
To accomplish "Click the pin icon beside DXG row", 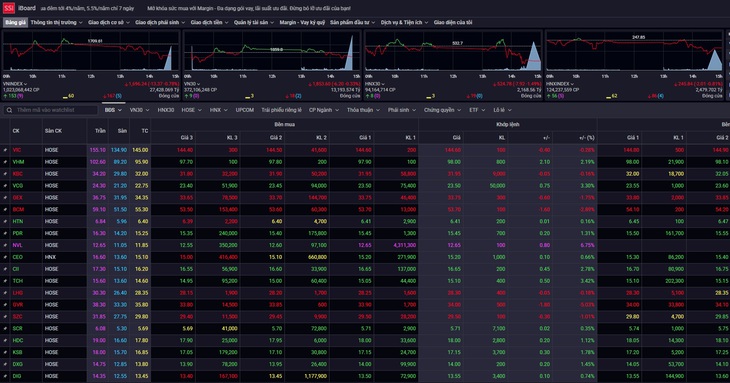I will pyautogui.click(x=5, y=364).
